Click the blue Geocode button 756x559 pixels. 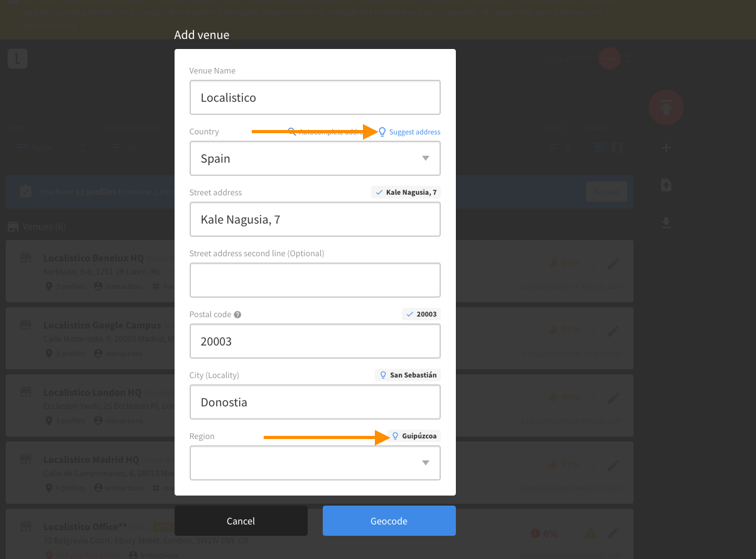(389, 521)
